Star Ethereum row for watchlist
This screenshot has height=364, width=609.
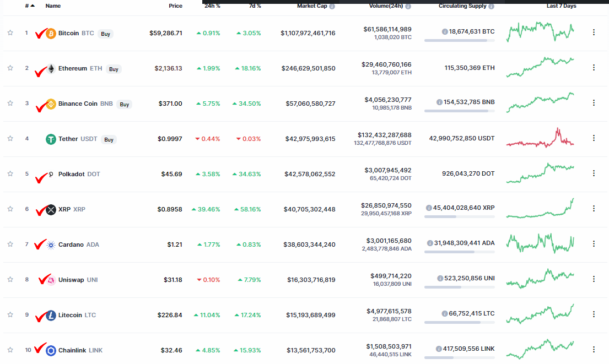point(10,68)
